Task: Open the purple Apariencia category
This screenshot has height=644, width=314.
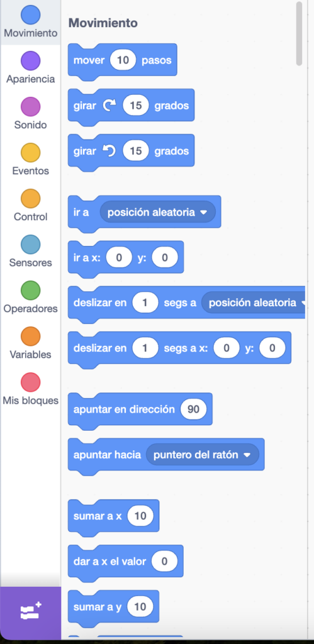Action: pyautogui.click(x=30, y=61)
